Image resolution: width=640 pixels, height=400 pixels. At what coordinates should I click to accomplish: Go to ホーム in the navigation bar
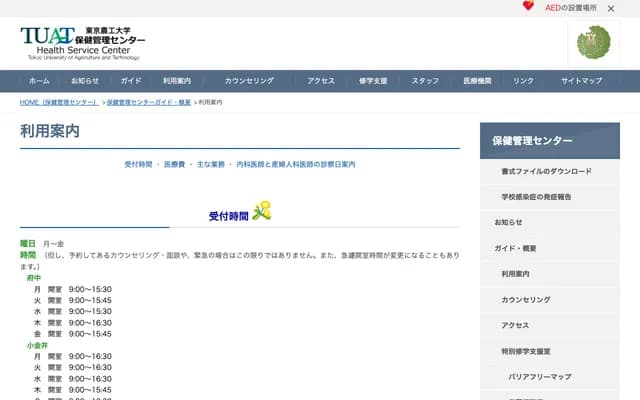39,81
